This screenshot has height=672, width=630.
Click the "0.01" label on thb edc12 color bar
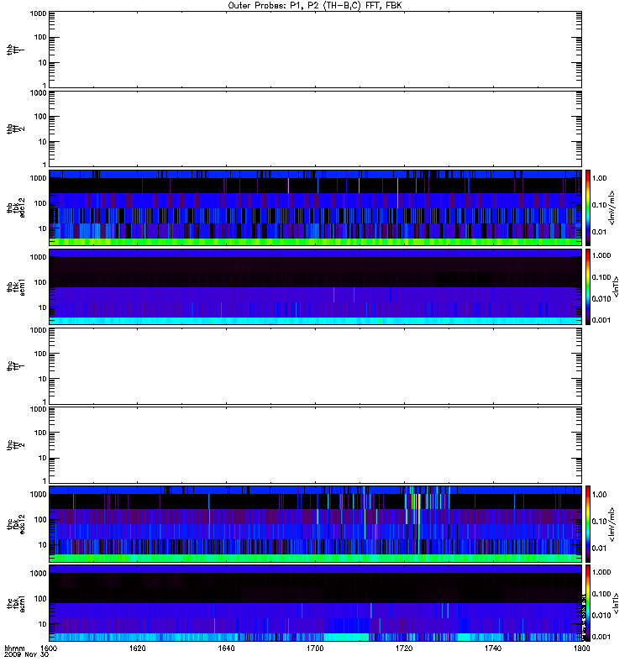[x=600, y=232]
